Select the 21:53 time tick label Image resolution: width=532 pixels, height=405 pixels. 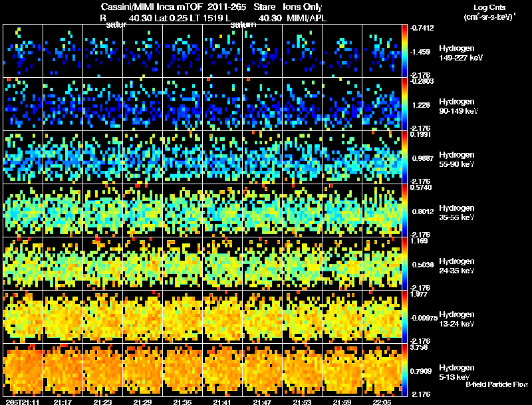(302, 402)
